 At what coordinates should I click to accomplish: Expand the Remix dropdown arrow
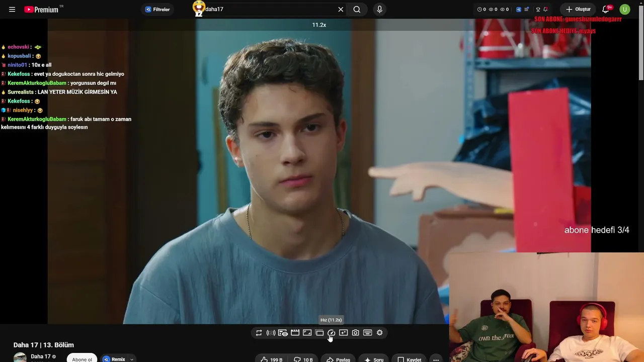click(x=132, y=359)
